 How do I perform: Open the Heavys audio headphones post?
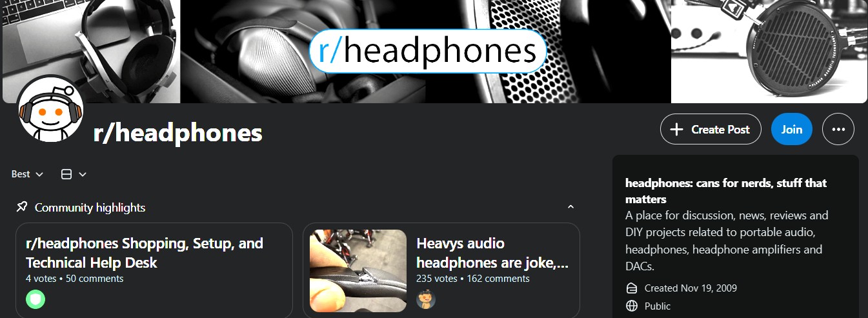492,253
